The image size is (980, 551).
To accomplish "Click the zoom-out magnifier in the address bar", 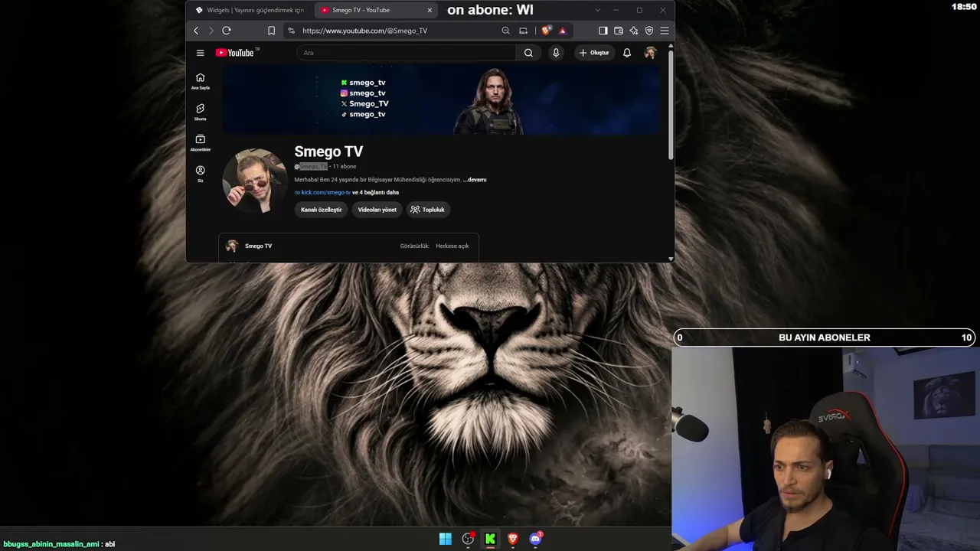I will pyautogui.click(x=505, y=31).
